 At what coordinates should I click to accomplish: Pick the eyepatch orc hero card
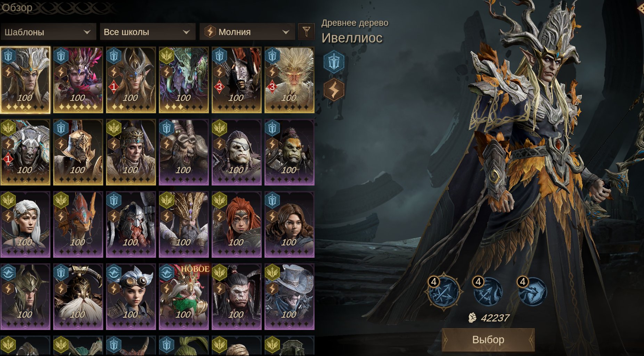click(x=237, y=152)
